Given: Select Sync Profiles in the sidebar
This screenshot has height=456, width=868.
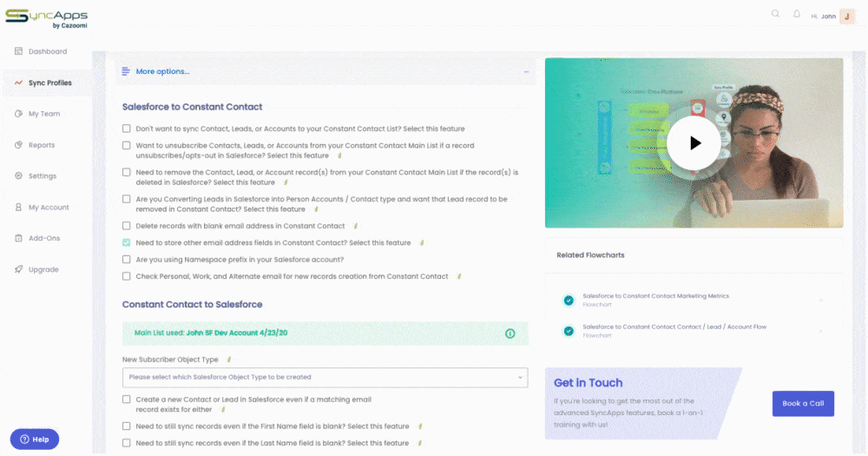Looking at the screenshot, I should point(49,83).
